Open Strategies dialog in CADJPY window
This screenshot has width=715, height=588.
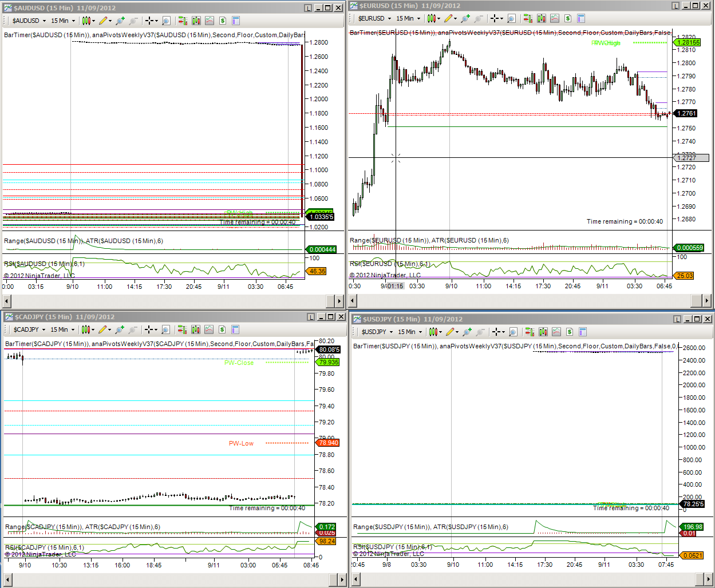pos(209,329)
